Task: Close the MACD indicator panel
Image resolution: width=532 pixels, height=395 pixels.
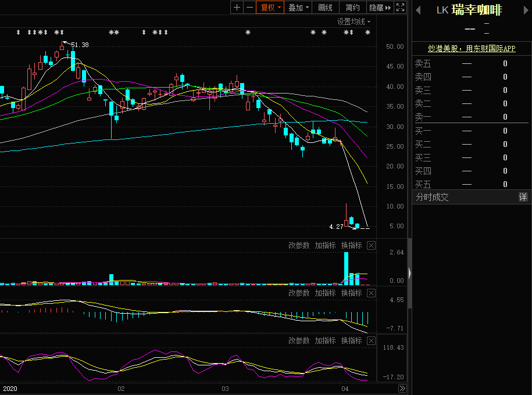Action: (372, 293)
